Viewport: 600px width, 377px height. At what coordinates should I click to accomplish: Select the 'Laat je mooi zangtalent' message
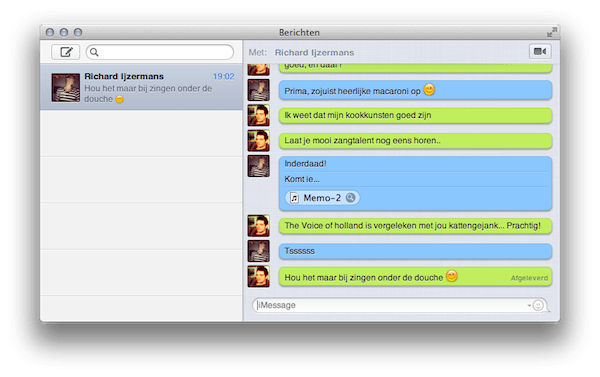(415, 140)
